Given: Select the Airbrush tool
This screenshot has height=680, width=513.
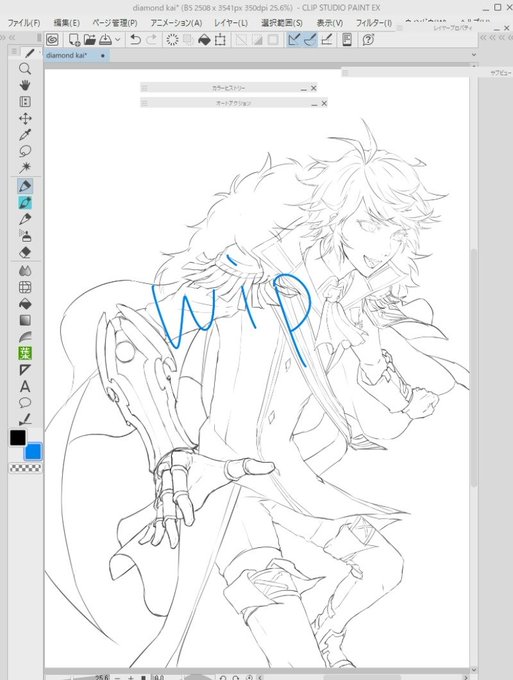Looking at the screenshot, I should coord(25,235).
